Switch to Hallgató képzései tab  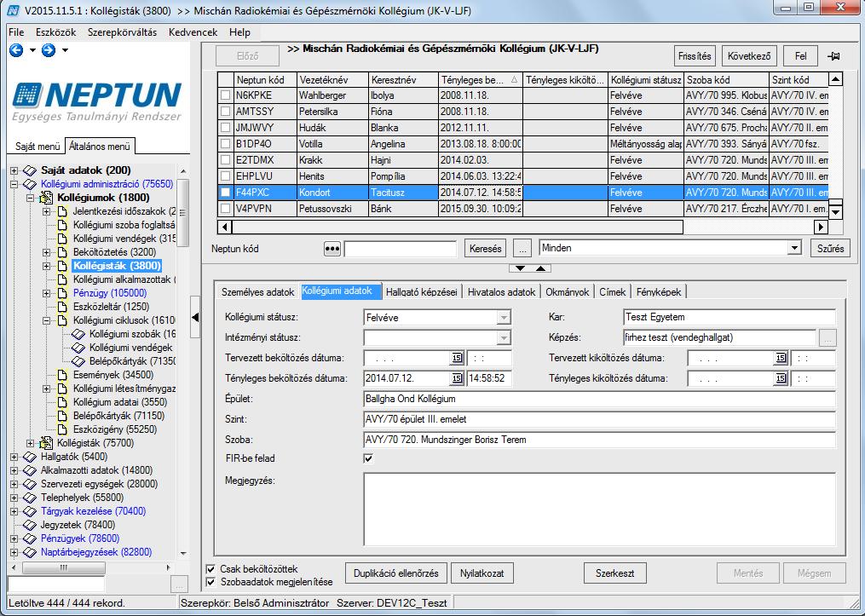point(422,292)
